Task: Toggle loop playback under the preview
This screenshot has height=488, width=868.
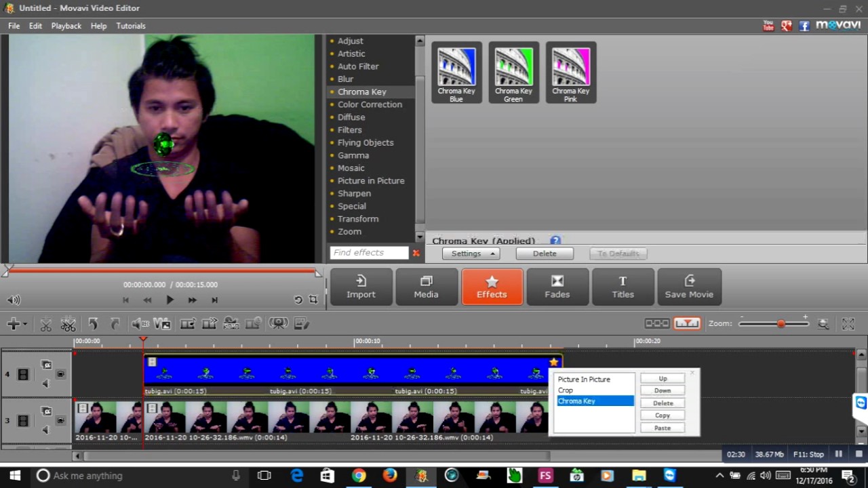Action: pos(298,300)
